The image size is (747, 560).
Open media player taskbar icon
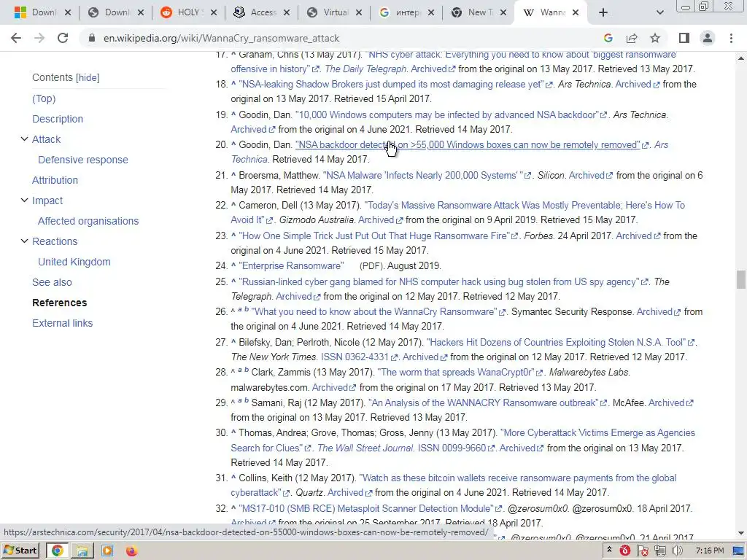point(107,551)
